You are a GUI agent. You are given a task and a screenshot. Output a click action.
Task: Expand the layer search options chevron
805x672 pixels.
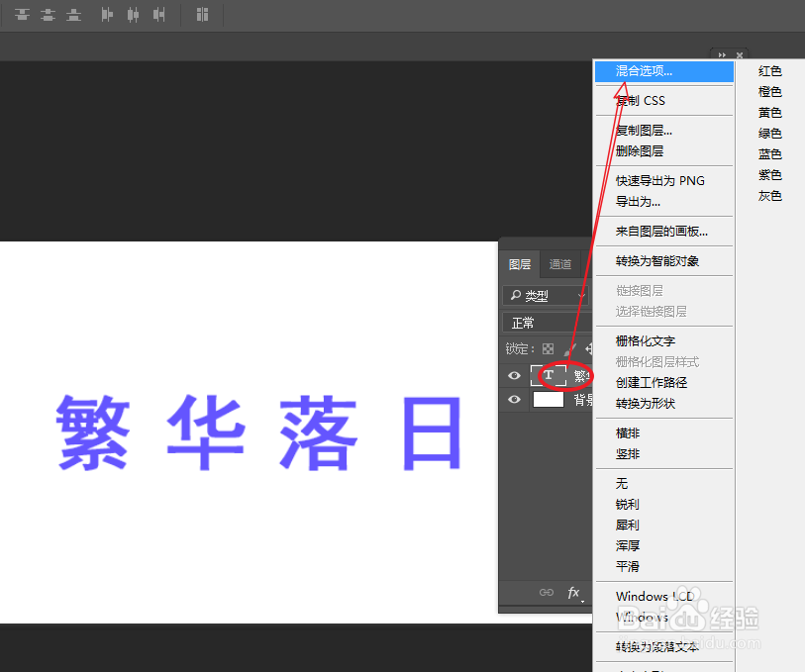pyautogui.click(x=580, y=294)
